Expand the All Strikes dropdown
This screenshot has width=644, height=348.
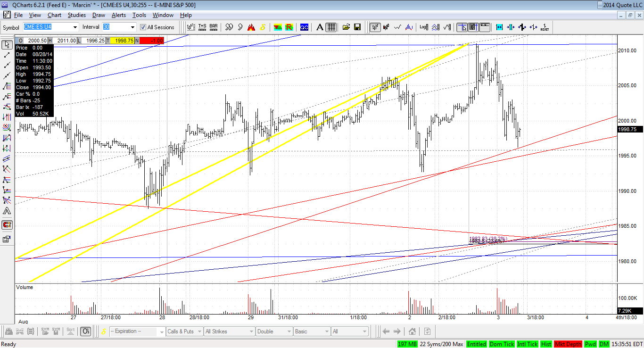pyautogui.click(x=251, y=331)
